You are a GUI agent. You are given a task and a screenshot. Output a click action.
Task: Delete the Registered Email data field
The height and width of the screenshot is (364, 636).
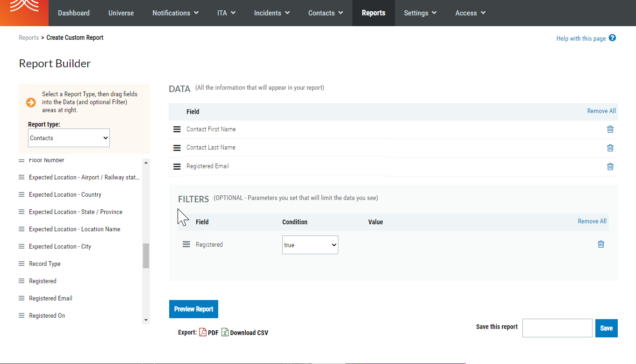(x=610, y=166)
